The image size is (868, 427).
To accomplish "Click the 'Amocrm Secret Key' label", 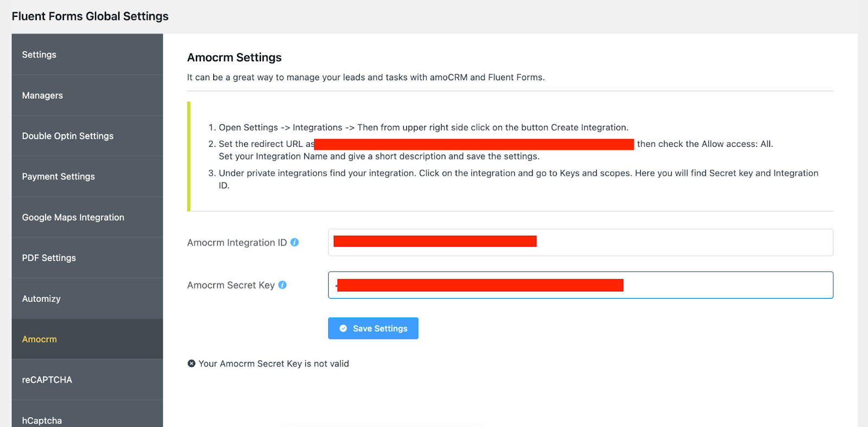I will (x=231, y=285).
